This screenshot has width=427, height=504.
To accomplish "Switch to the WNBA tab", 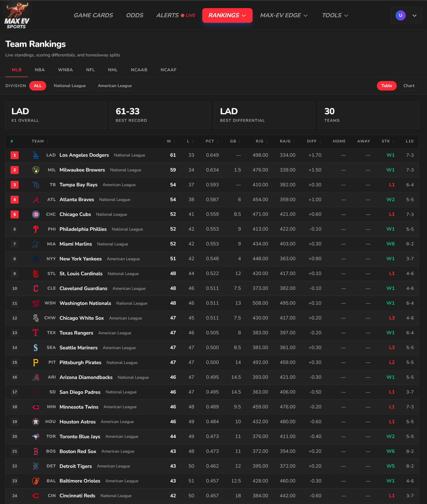I will [65, 70].
